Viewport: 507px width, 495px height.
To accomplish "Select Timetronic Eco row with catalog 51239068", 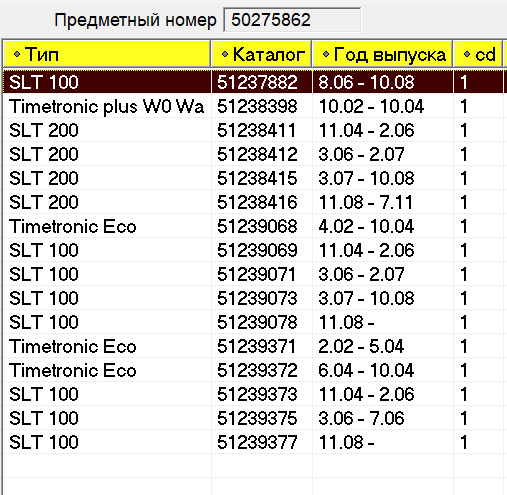I will point(253,226).
